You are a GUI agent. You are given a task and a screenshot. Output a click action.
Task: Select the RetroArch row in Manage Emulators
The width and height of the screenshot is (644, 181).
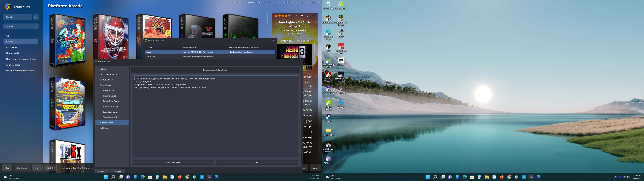(x=210, y=57)
